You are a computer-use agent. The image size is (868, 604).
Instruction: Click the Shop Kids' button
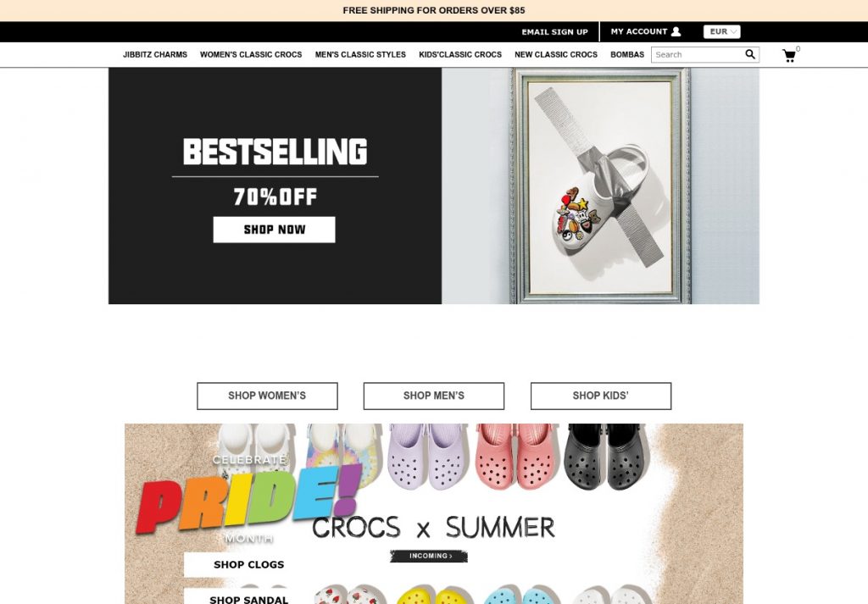tap(601, 396)
